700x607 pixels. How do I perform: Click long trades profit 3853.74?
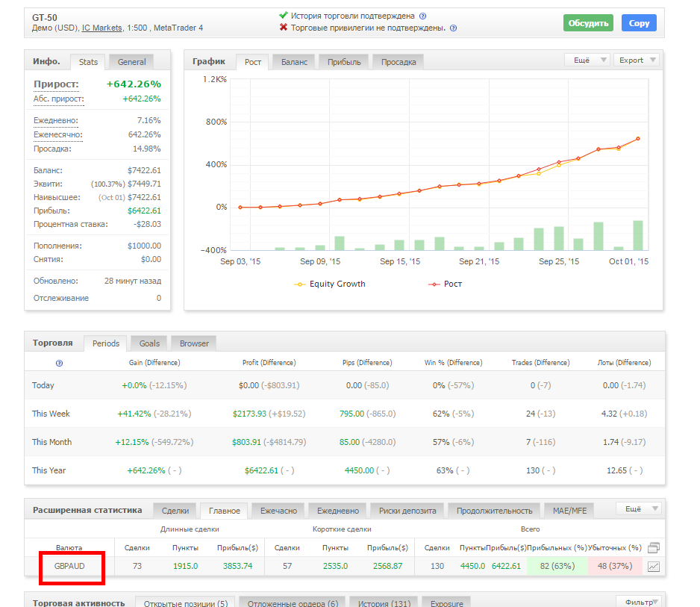237,566
